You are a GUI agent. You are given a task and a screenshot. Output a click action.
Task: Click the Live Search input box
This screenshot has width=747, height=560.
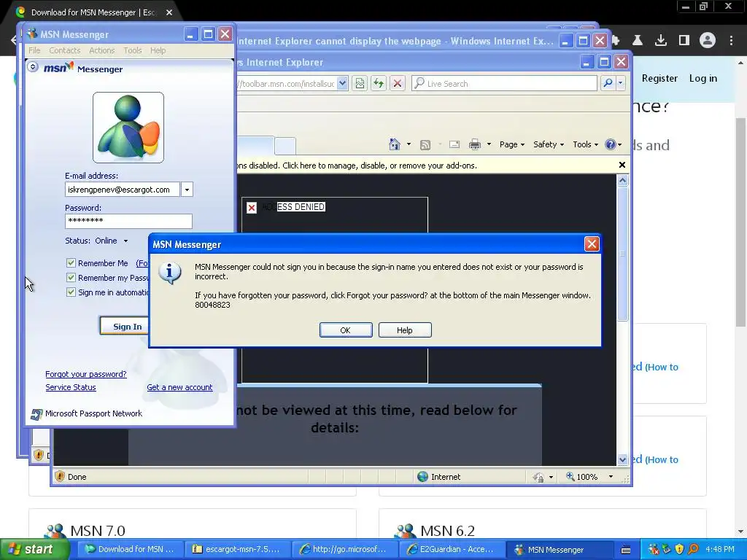point(505,84)
